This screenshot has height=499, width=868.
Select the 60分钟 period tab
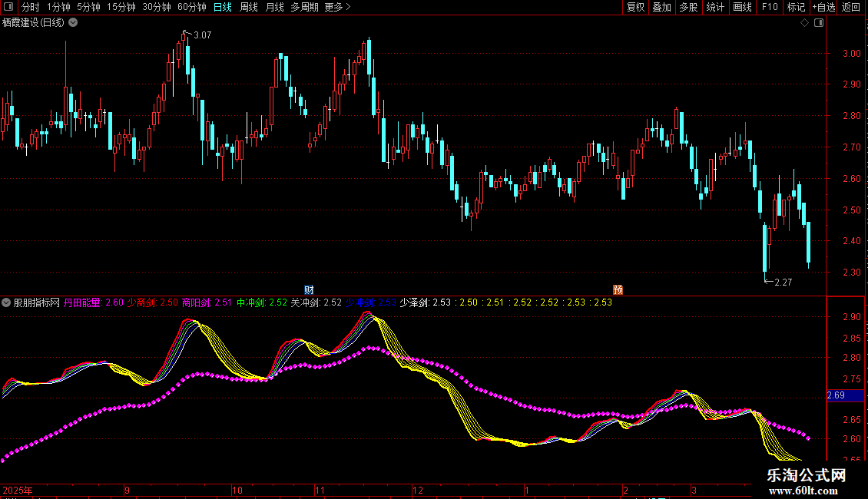191,8
